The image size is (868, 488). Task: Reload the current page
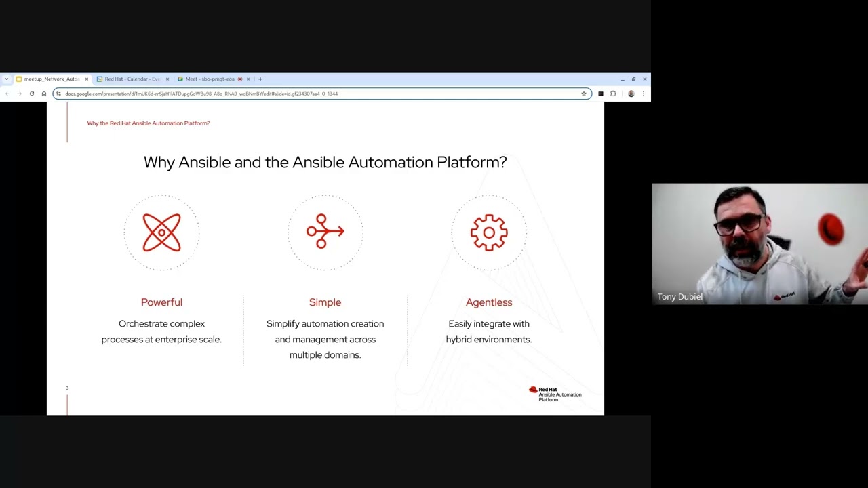click(31, 94)
